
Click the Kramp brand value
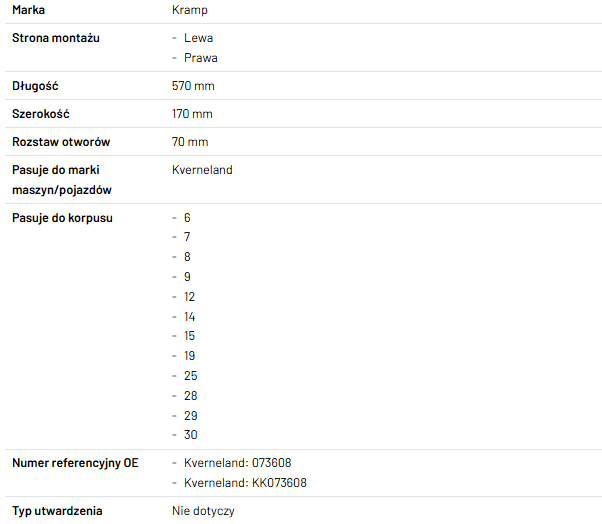click(190, 10)
